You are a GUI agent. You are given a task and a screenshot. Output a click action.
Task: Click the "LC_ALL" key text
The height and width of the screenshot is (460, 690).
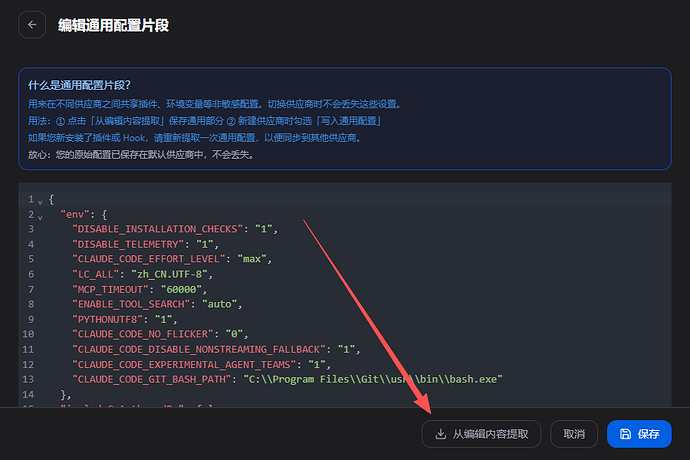(x=95, y=274)
